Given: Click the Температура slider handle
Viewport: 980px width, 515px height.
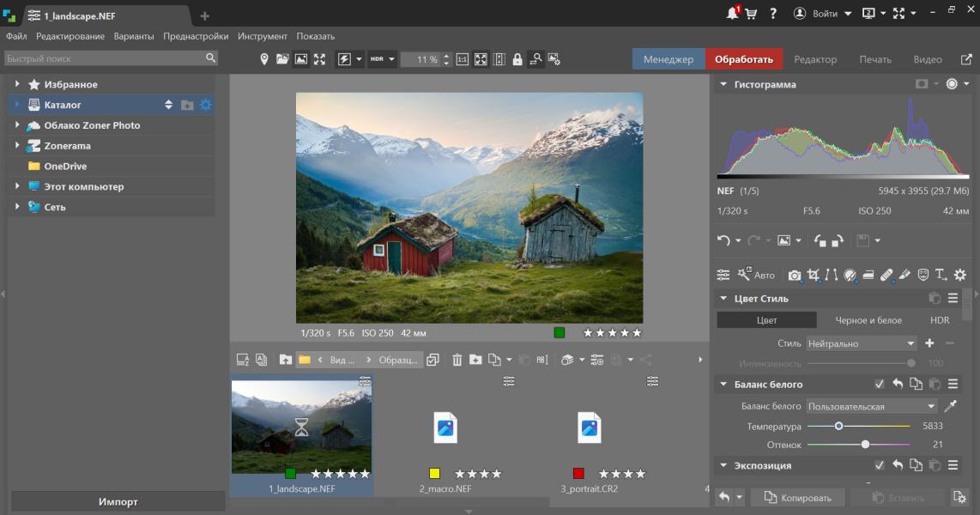Looking at the screenshot, I should pyautogui.click(x=838, y=426).
